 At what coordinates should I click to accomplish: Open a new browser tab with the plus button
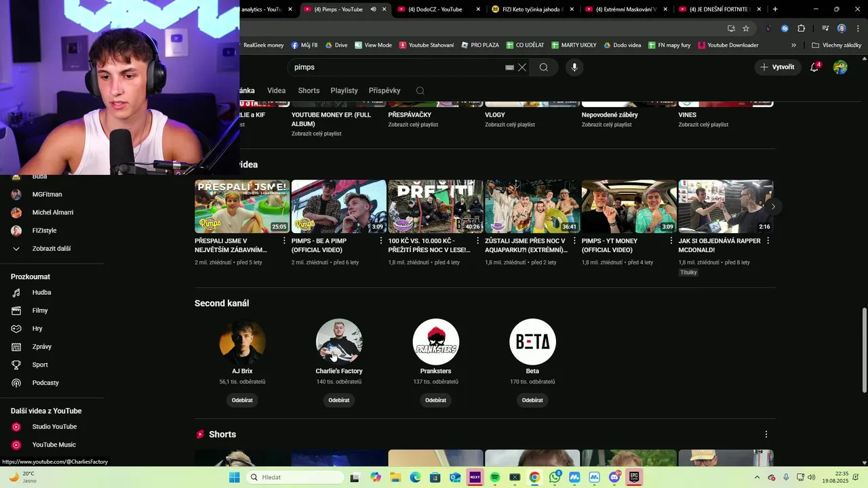click(x=775, y=9)
